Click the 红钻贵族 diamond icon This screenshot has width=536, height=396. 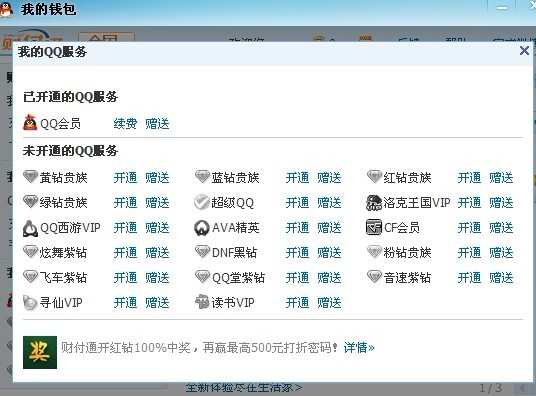[374, 177]
